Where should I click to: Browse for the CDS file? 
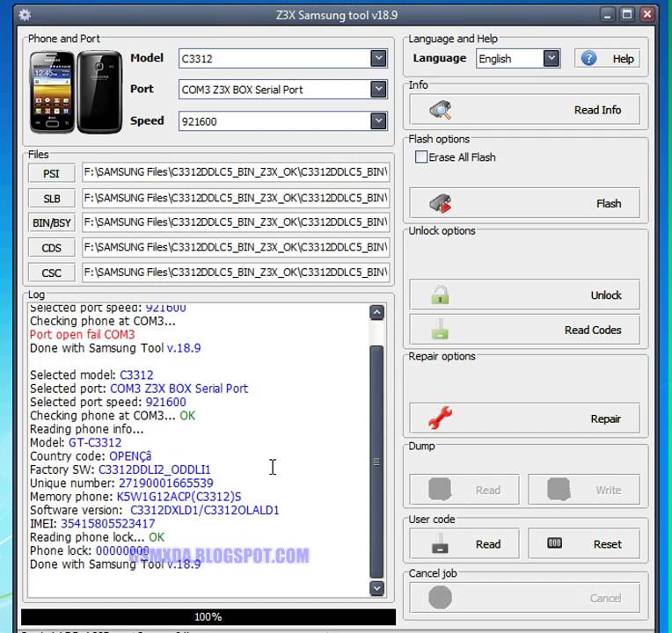coord(51,248)
